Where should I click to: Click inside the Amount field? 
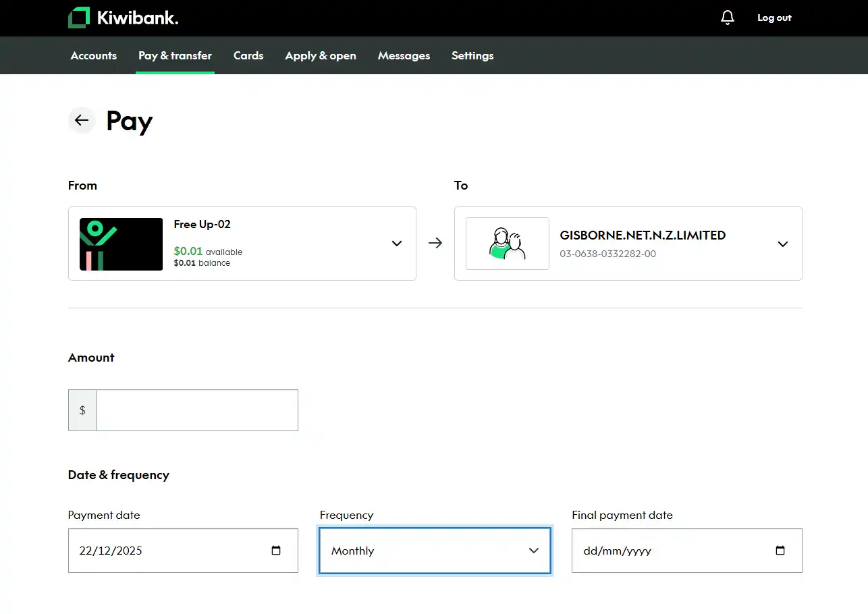(196, 410)
